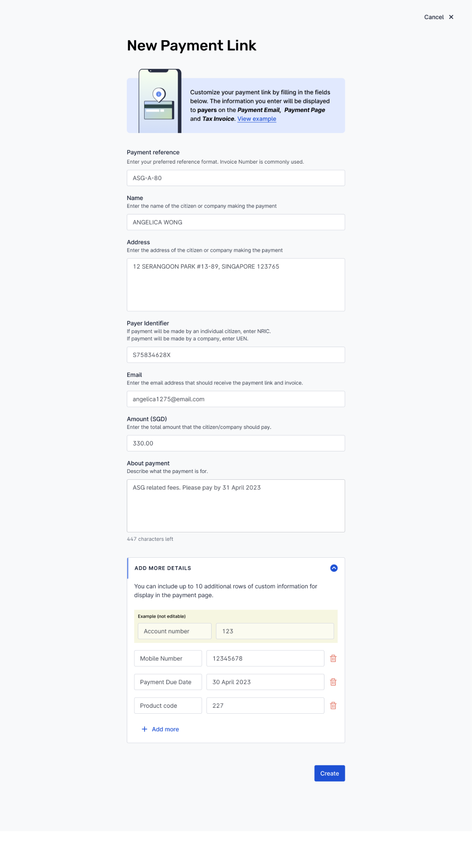Remove the Product code row
Viewport: 472px width, 868px height.
click(x=333, y=706)
